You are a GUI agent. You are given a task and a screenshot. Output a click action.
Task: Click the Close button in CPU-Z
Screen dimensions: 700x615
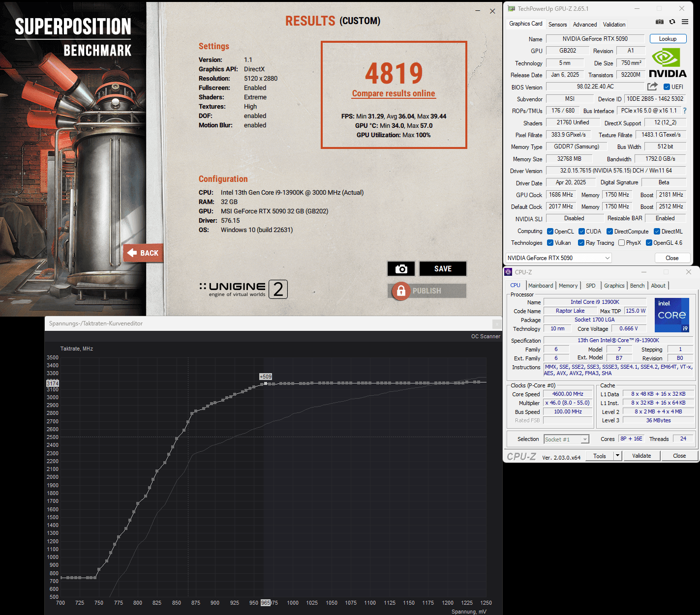point(679,456)
